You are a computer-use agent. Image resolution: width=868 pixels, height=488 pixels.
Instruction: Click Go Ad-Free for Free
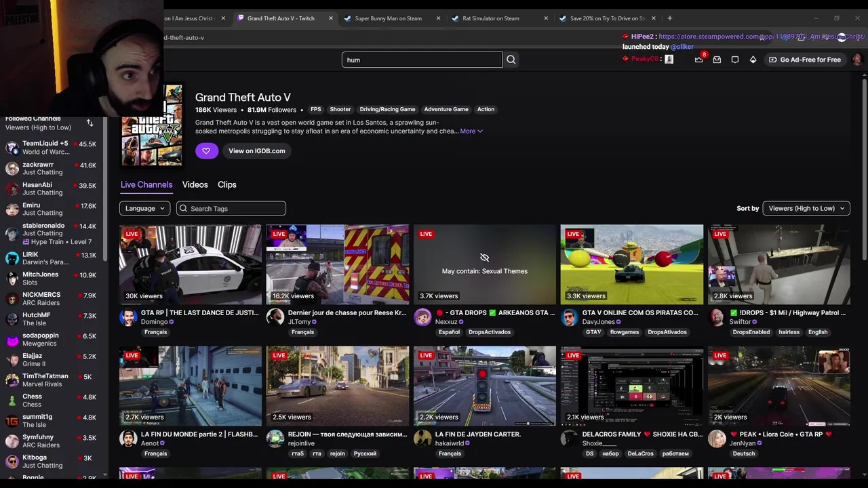pyautogui.click(x=804, y=60)
